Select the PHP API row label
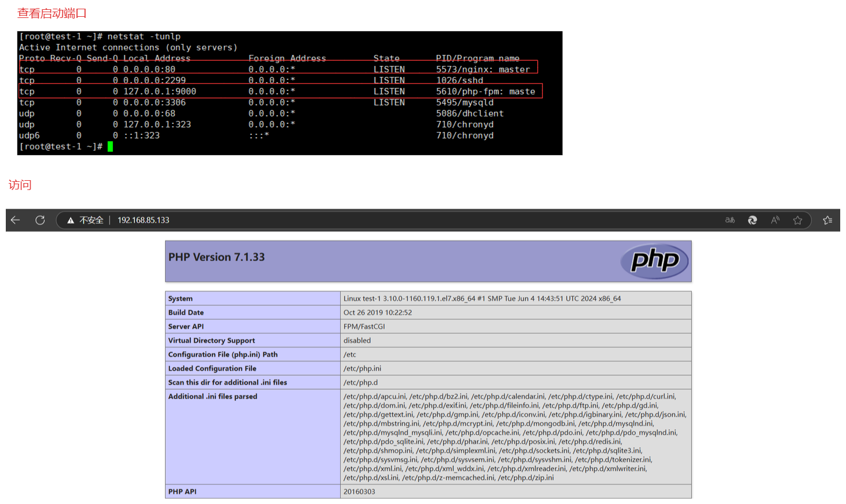 point(183,492)
